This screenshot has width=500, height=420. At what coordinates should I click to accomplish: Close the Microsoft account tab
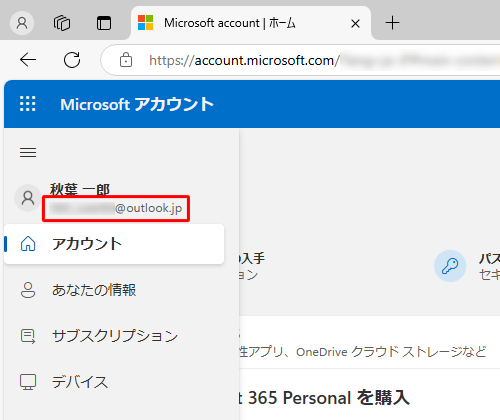pos(355,23)
